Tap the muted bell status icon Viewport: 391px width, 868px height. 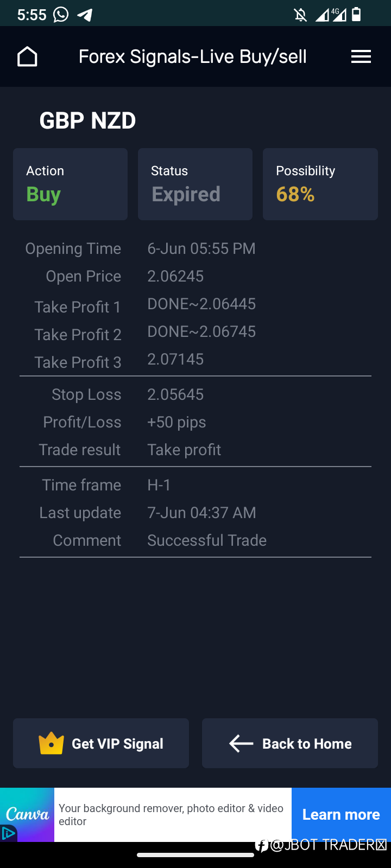300,15
